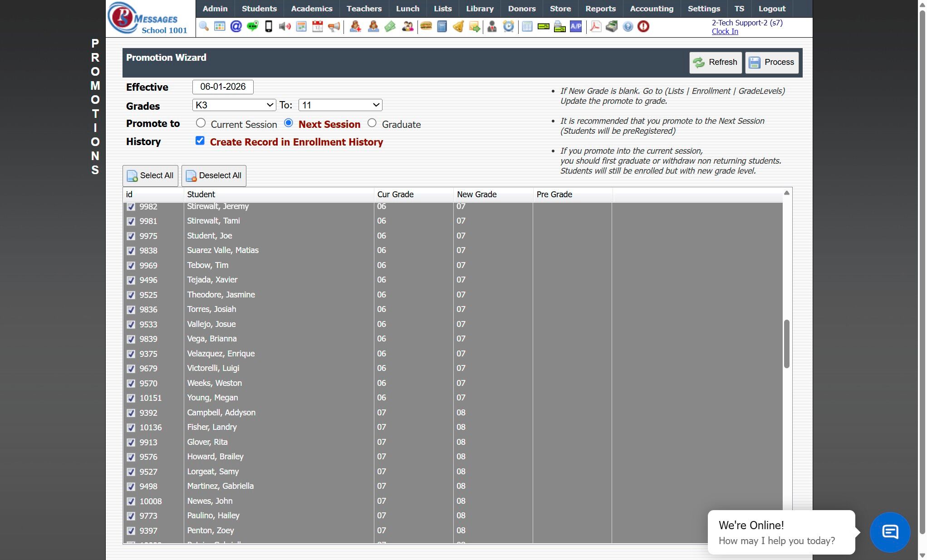Uncheck Create Record in Enrollment History

(200, 141)
